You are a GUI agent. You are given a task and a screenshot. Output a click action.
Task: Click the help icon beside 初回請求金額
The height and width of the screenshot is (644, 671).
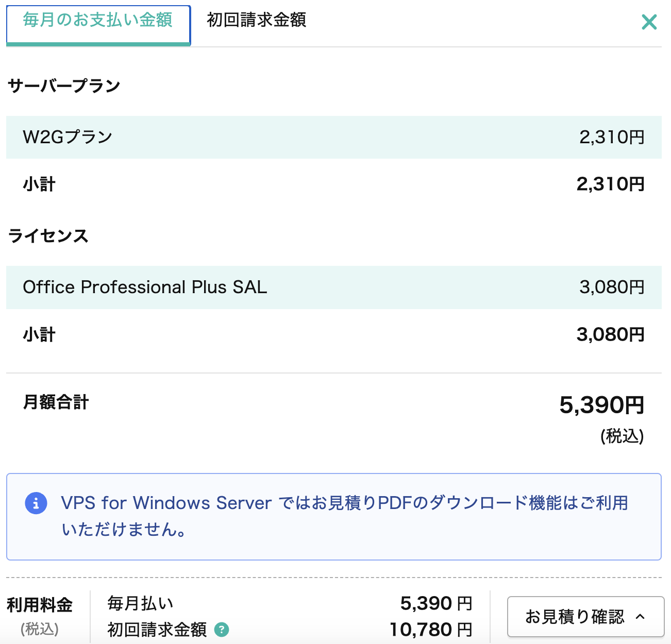[x=222, y=630]
